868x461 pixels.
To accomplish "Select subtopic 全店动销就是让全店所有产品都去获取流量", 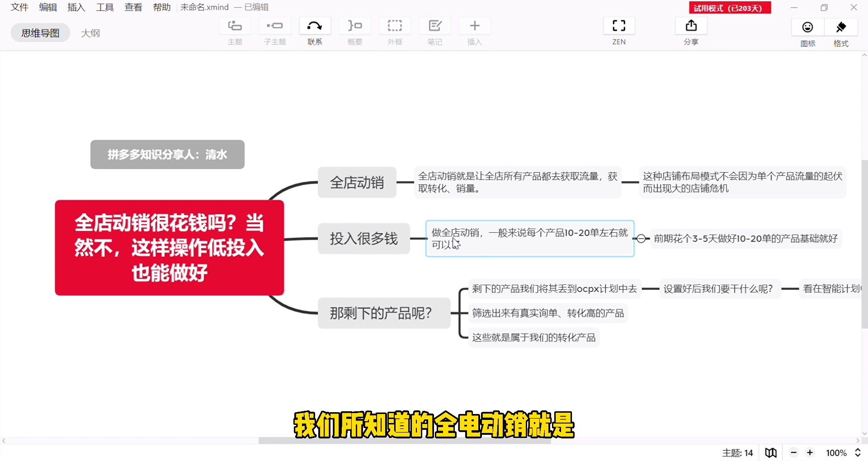I will coord(518,182).
